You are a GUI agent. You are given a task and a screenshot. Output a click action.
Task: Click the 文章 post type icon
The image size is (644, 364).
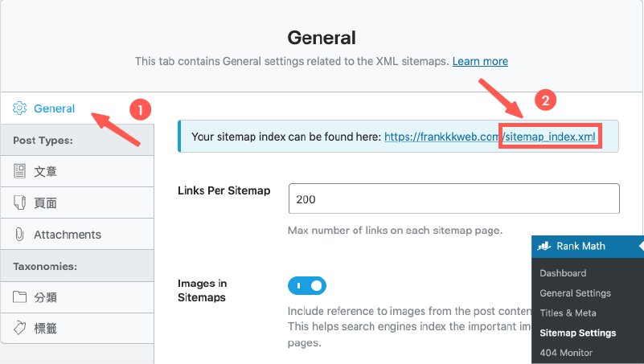pyautogui.click(x=20, y=171)
